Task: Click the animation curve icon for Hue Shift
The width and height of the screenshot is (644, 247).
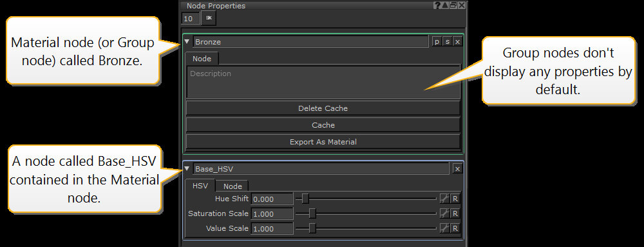Action: (x=444, y=199)
